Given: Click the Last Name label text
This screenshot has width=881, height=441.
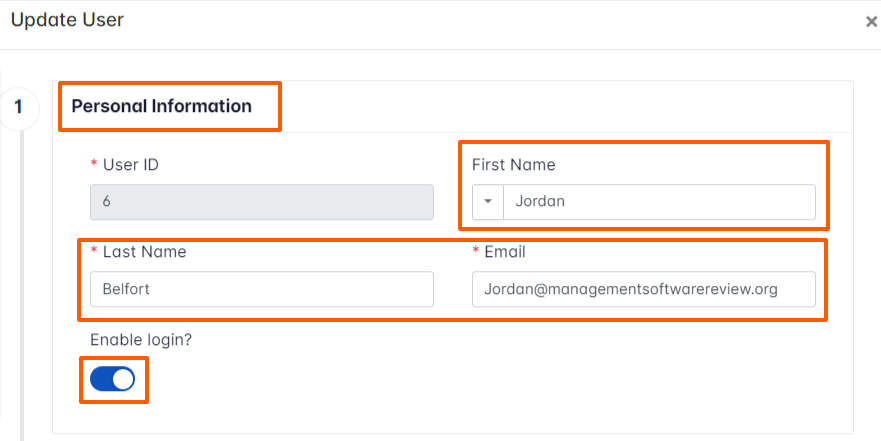Looking at the screenshot, I should point(144,252).
